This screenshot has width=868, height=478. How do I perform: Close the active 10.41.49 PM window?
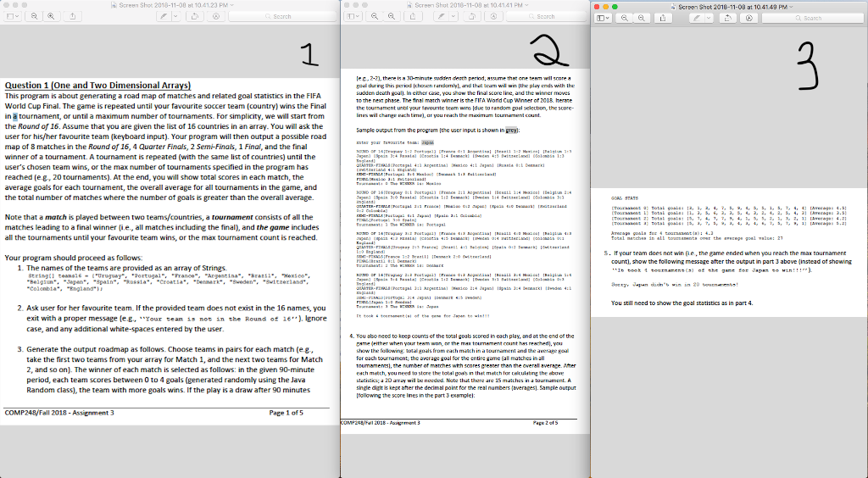pos(597,7)
